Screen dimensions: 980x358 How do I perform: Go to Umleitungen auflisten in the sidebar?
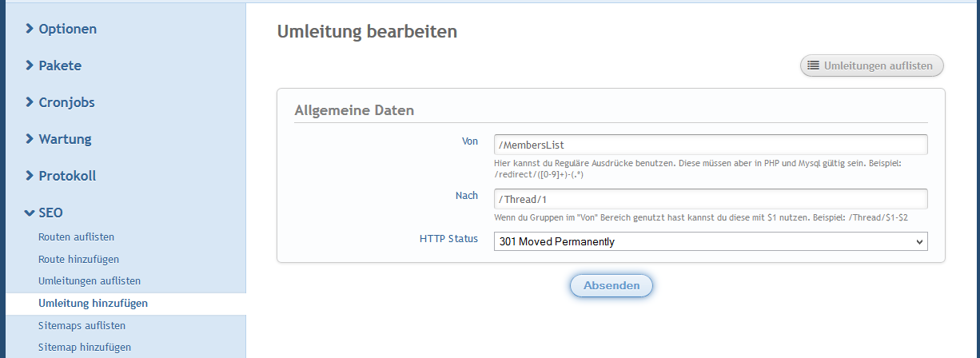click(90, 281)
